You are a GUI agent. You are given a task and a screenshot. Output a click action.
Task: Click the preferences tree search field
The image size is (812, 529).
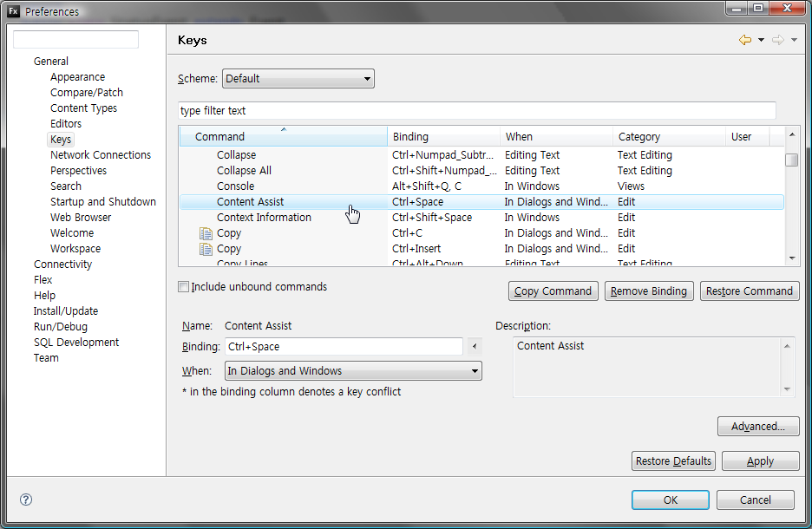[75, 39]
